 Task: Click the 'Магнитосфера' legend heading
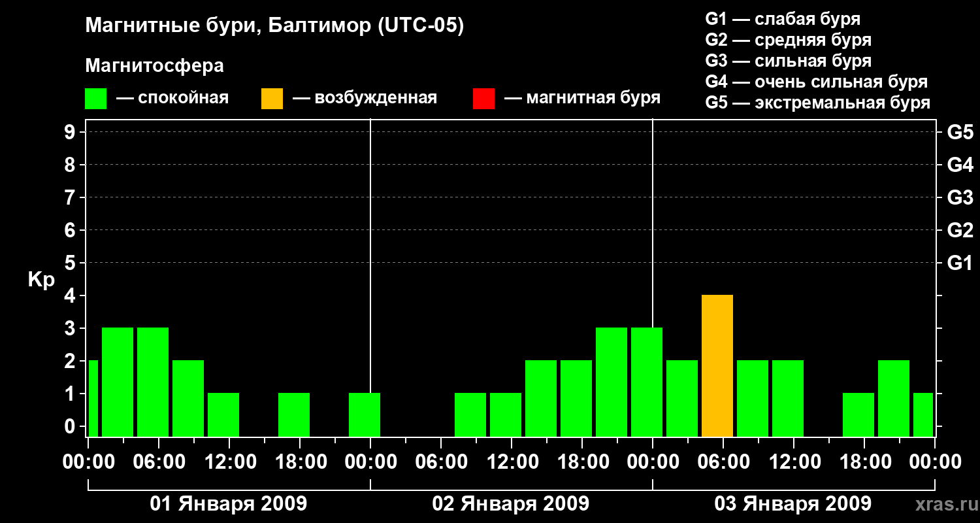(154, 66)
